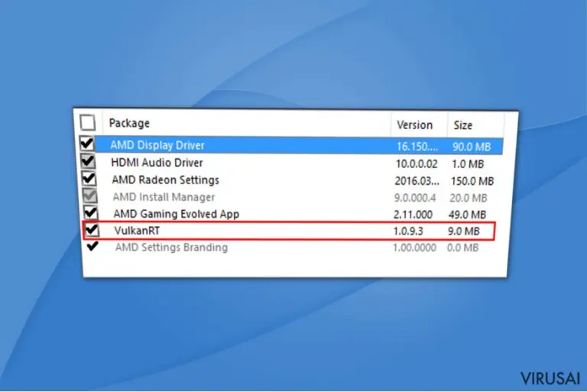
Task: Click the greyed AMD Install Manager checkbox
Action: point(90,196)
